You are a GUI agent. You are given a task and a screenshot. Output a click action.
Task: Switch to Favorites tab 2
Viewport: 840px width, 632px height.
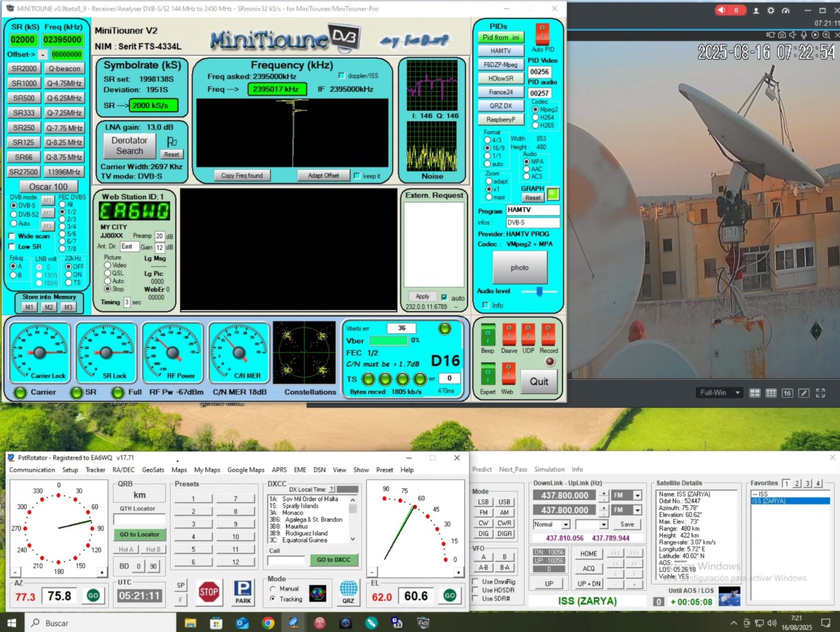tap(797, 483)
